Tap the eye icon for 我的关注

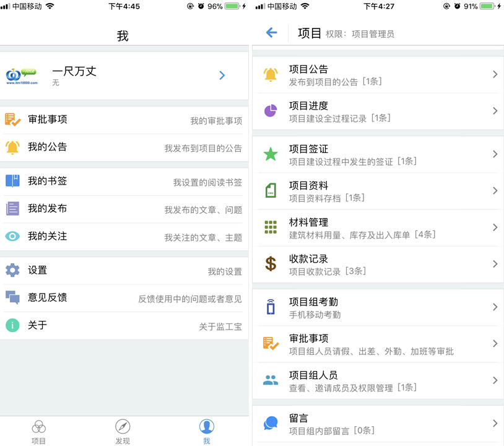point(12,237)
